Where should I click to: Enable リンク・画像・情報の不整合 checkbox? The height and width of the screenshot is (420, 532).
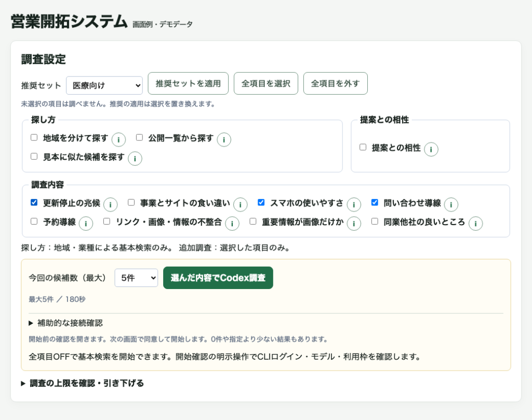pos(107,222)
